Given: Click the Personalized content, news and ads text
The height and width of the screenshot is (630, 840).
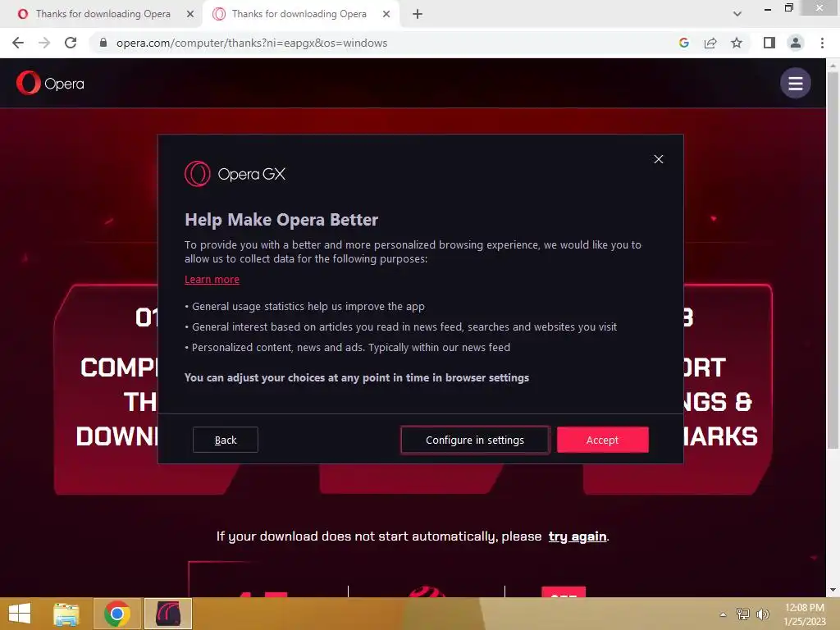Looking at the screenshot, I should point(351,347).
